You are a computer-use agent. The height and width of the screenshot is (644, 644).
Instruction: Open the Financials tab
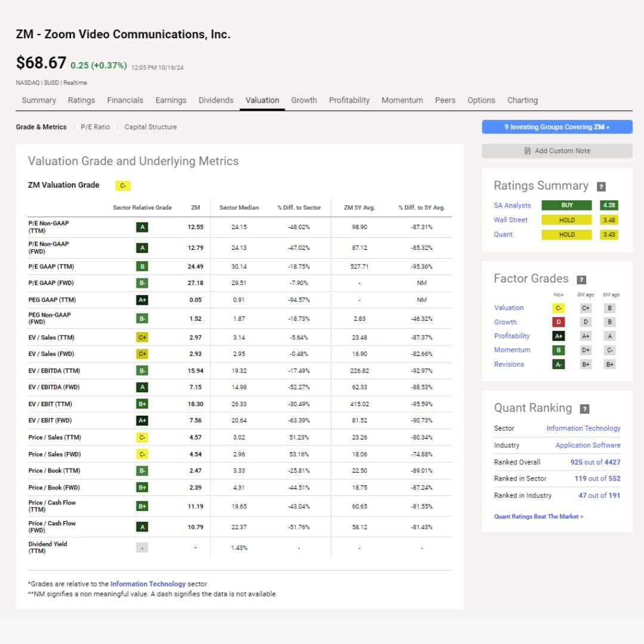point(125,100)
